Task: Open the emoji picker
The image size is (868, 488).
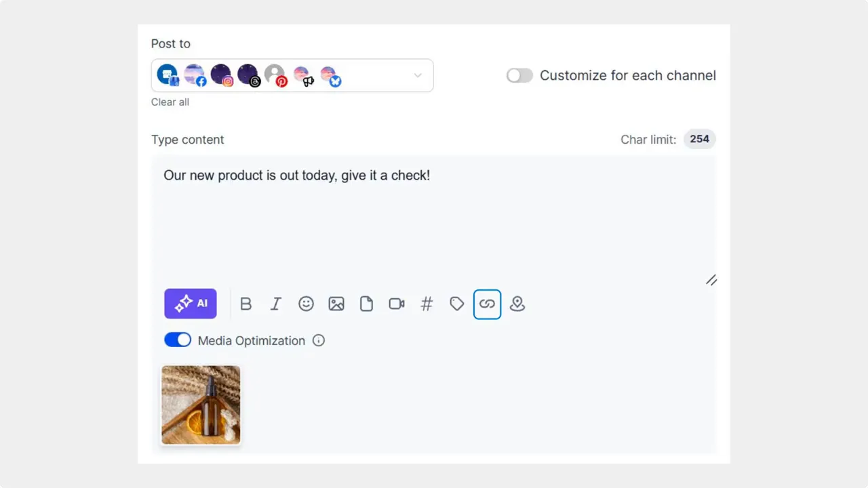Action: 306,304
